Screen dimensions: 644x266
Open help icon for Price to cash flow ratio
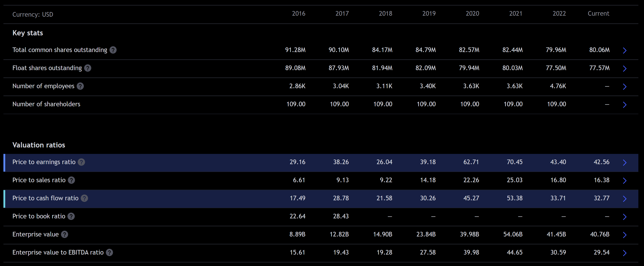(x=84, y=198)
